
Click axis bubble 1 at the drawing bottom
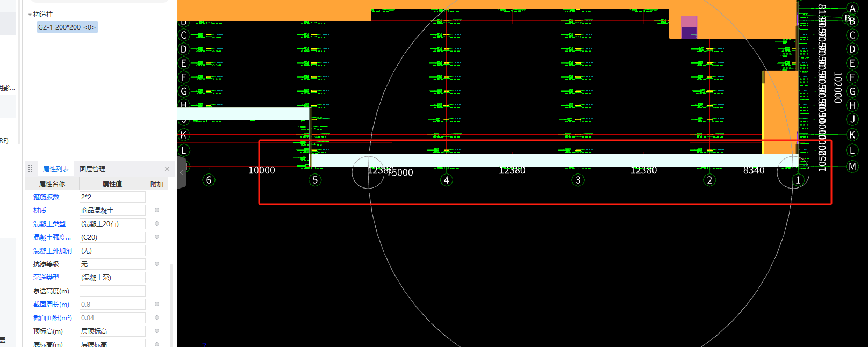point(798,180)
